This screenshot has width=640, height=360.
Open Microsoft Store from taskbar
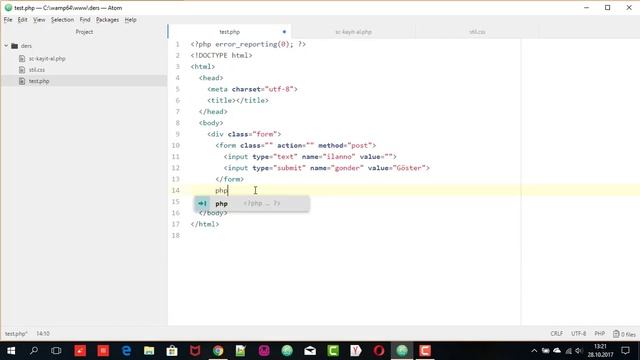click(x=172, y=351)
